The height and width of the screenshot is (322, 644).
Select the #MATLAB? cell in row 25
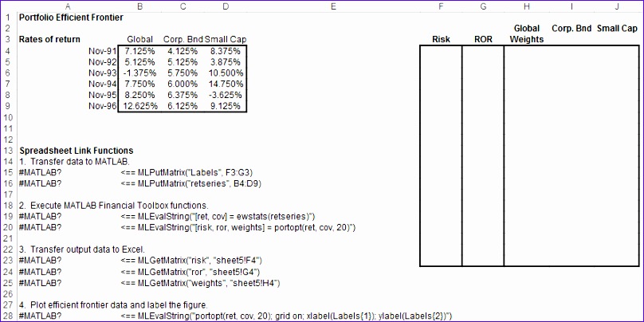(x=40, y=283)
